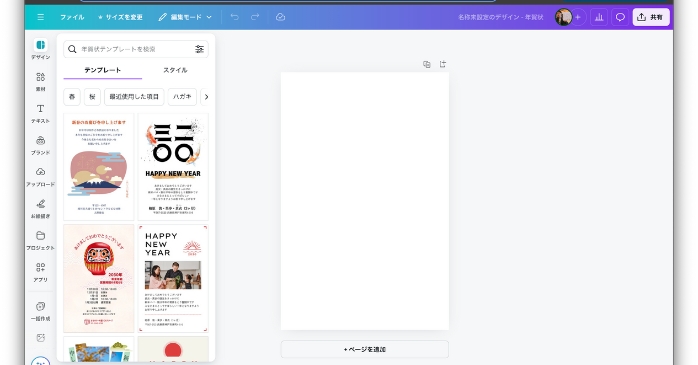Choose the koi fish HAPPY NEW YEAR template
The height and width of the screenshot is (365, 698).
pos(173,167)
